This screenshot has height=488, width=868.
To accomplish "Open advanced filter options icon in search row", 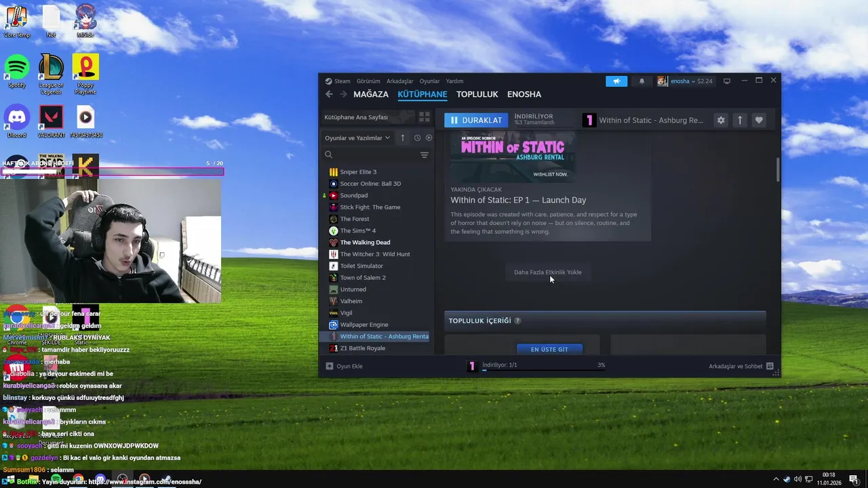I will pyautogui.click(x=425, y=155).
